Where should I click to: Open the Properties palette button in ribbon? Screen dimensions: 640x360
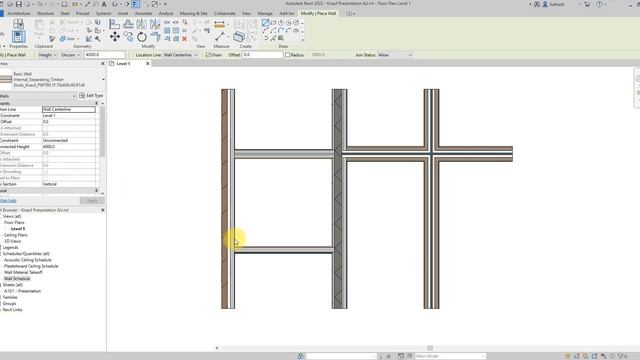click(18, 37)
